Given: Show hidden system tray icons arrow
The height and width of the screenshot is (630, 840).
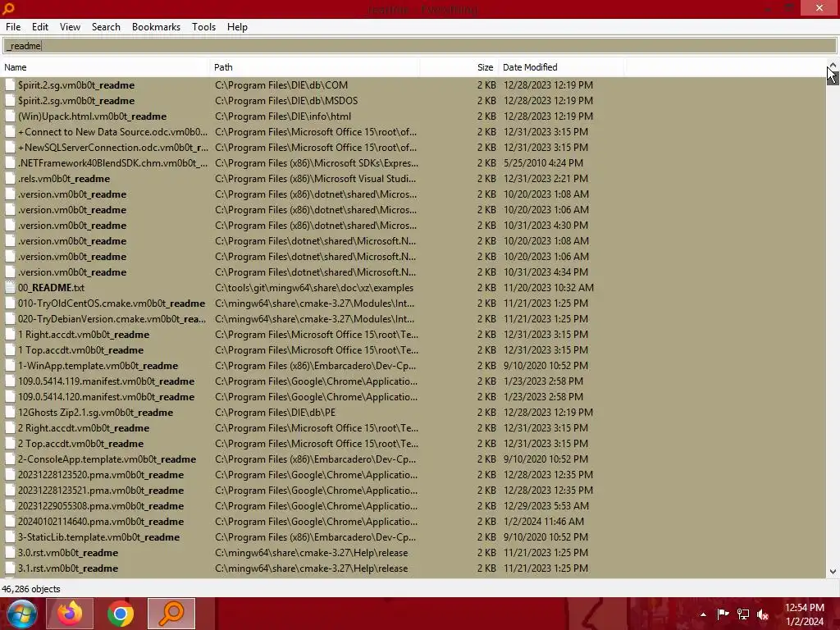Looking at the screenshot, I should pos(703,614).
